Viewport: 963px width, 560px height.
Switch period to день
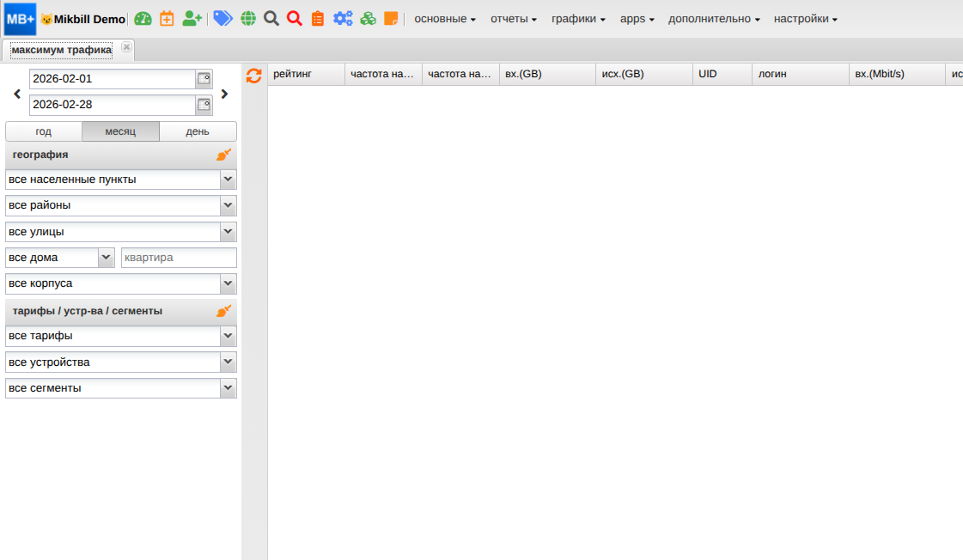click(x=198, y=131)
